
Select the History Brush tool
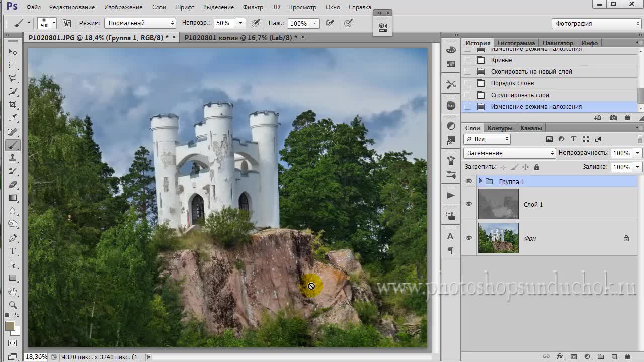[x=13, y=171]
